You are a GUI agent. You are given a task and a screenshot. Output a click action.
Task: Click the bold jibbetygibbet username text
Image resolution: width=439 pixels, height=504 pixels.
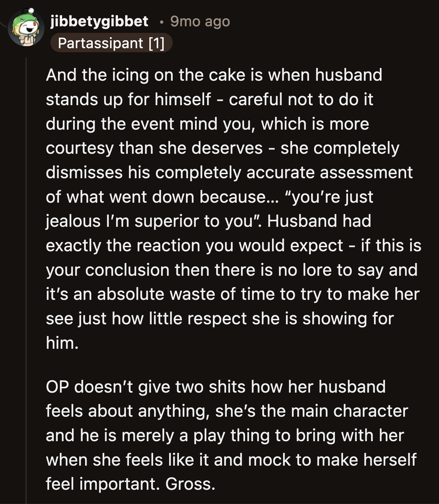click(99, 21)
